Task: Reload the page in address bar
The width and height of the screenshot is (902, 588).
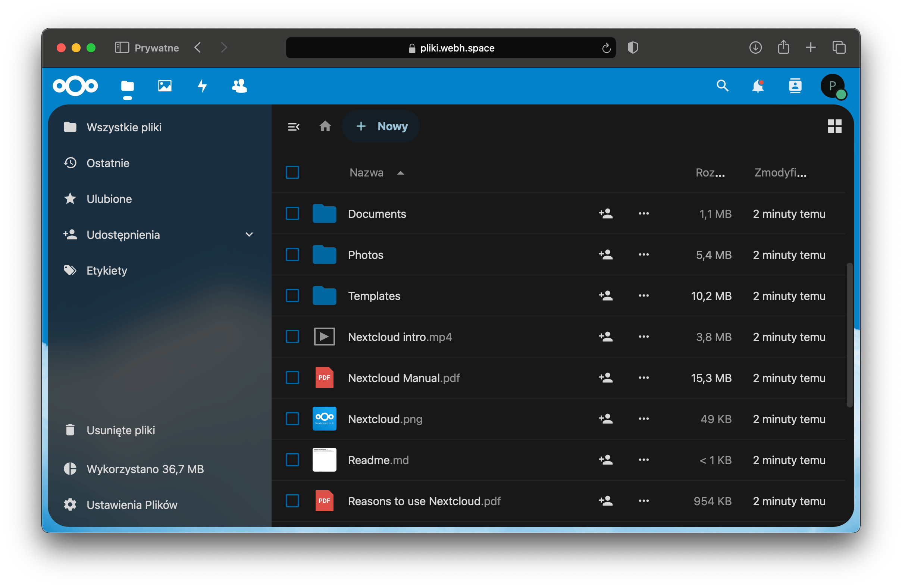Action: coord(606,48)
